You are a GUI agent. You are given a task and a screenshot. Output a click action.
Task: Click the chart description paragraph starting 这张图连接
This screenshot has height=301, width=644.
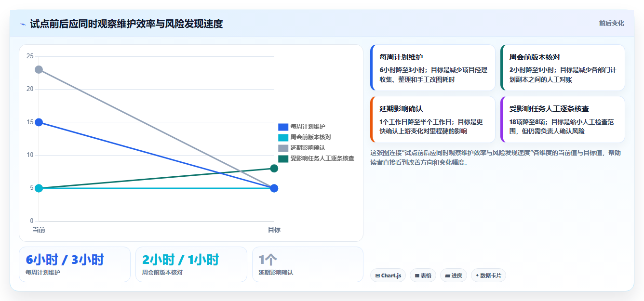pos(495,157)
